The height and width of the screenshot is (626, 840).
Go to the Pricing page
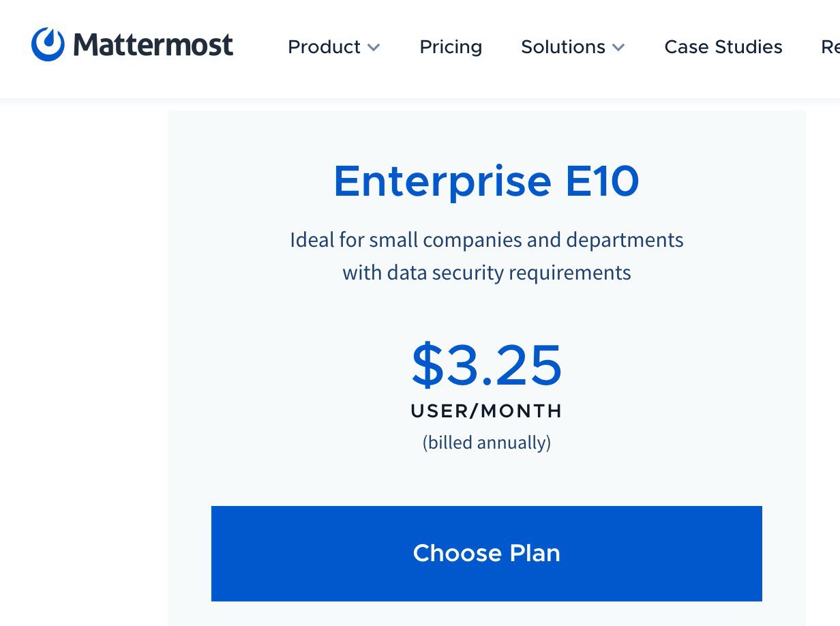point(451,47)
